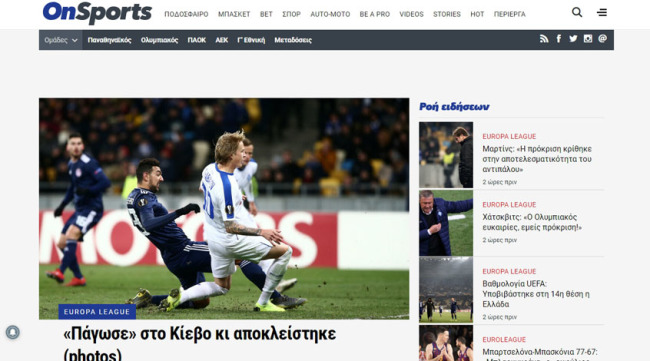This screenshot has width=650, height=361.
Task: Select AUTO-MOTO in top navigation
Action: pyautogui.click(x=330, y=14)
